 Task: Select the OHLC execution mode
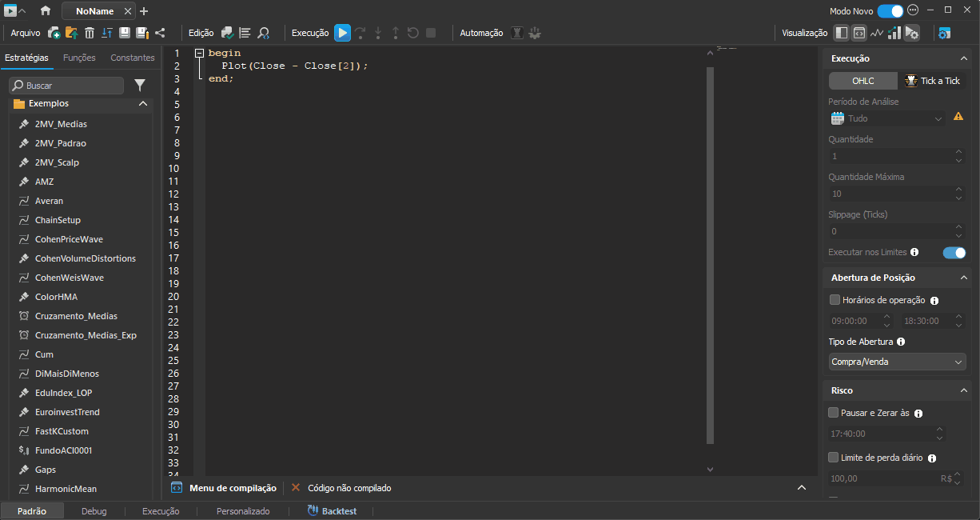(x=863, y=81)
